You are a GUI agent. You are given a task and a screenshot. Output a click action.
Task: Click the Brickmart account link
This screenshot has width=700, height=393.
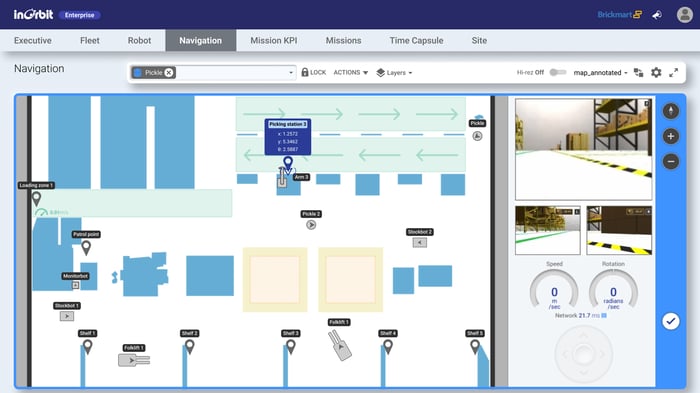tap(619, 15)
